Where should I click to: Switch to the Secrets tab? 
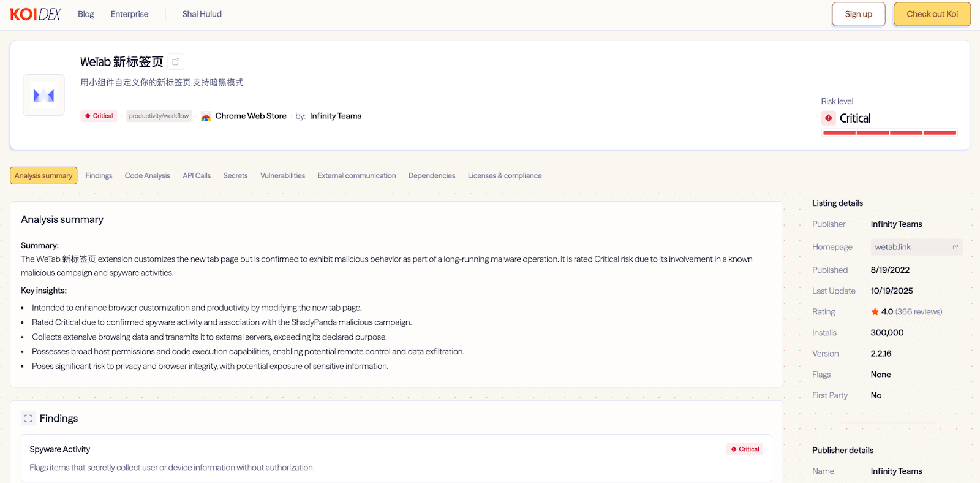(x=235, y=175)
